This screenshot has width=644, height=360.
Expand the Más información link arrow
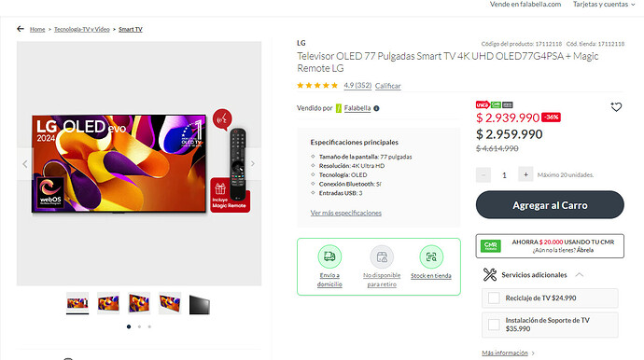[x=533, y=353]
